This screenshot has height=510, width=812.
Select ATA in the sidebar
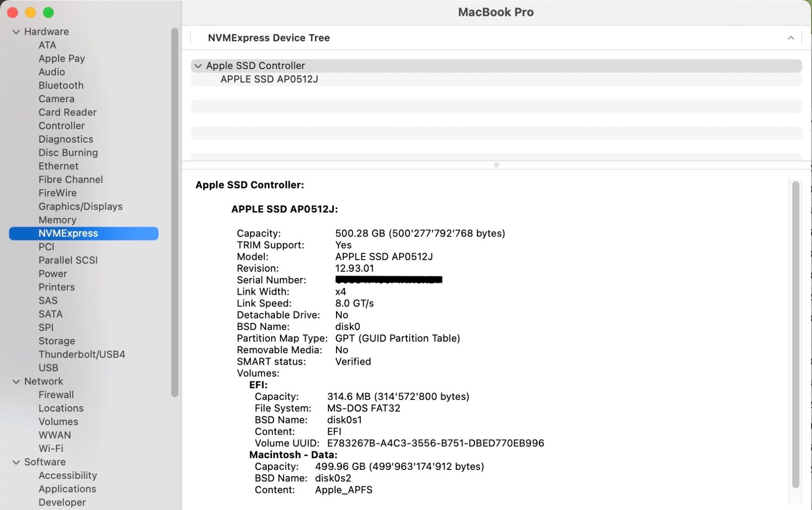(x=47, y=45)
